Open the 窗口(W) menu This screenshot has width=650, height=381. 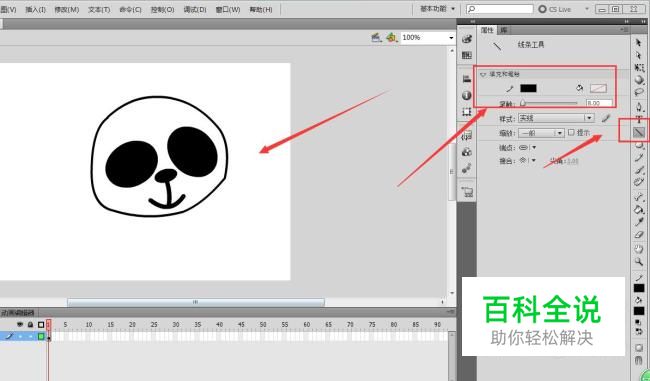tap(228, 10)
